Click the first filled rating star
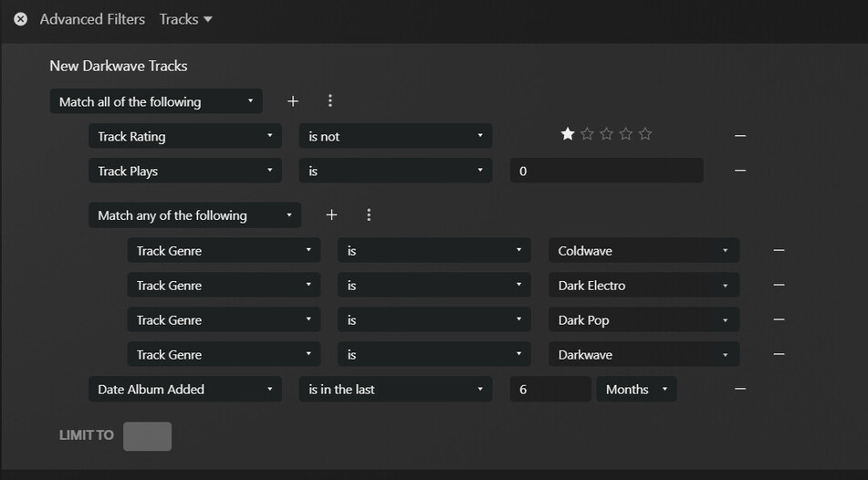 click(568, 134)
